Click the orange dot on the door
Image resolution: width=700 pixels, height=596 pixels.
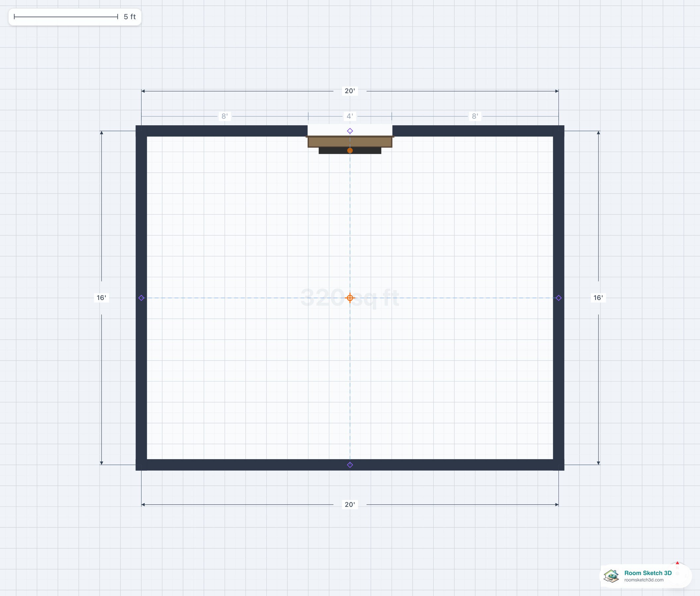(x=350, y=151)
